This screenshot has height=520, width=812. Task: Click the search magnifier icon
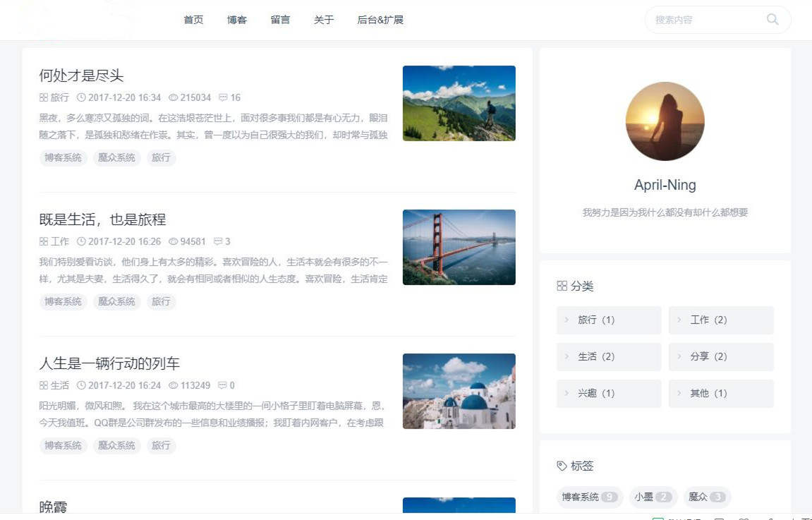pos(772,20)
